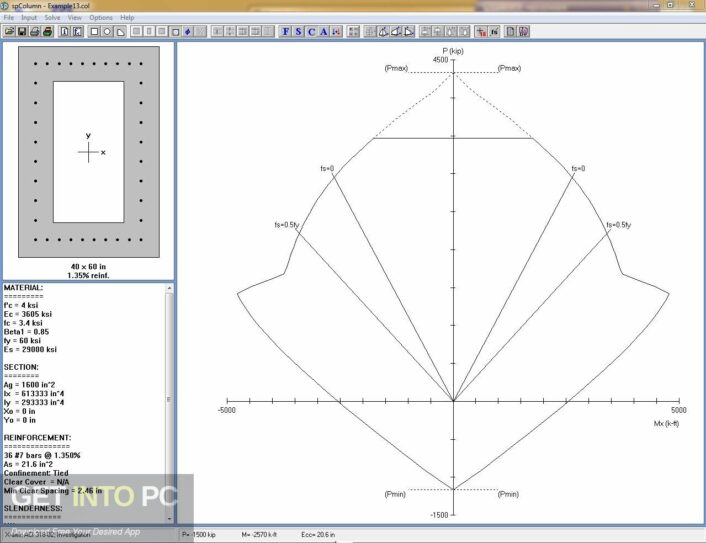This screenshot has height=543, width=706.
Task: Open general information page icon
Action: [x=65, y=32]
